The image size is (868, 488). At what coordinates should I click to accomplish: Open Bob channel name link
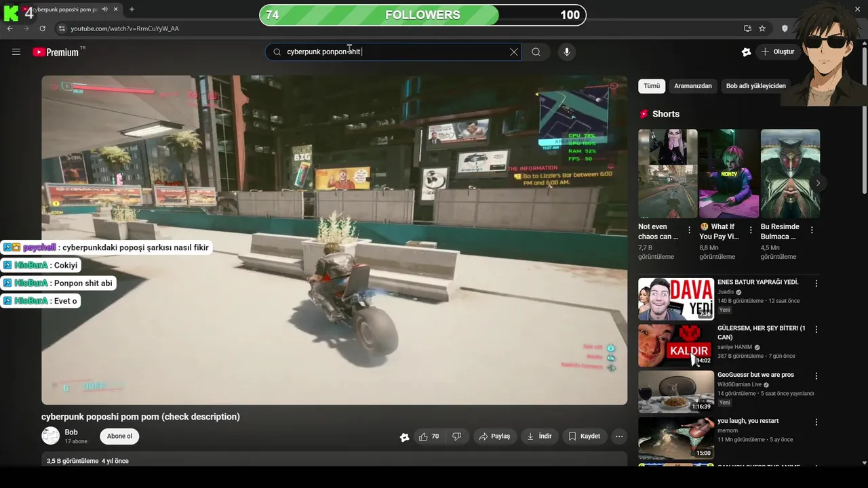71,432
